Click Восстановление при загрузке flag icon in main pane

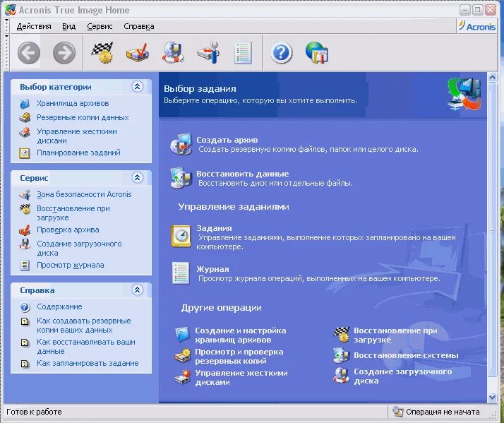[x=342, y=335]
